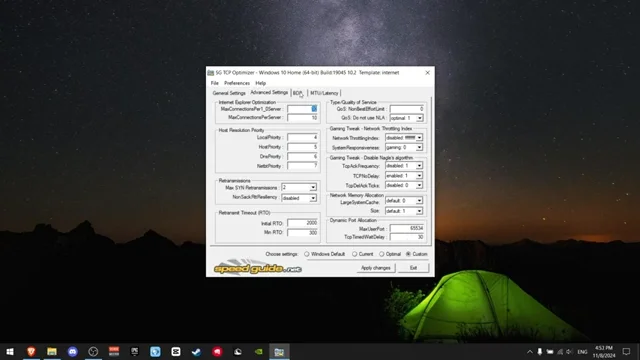Open the Preferences menu
Viewport: 640px width, 360px height.
pos(237,83)
